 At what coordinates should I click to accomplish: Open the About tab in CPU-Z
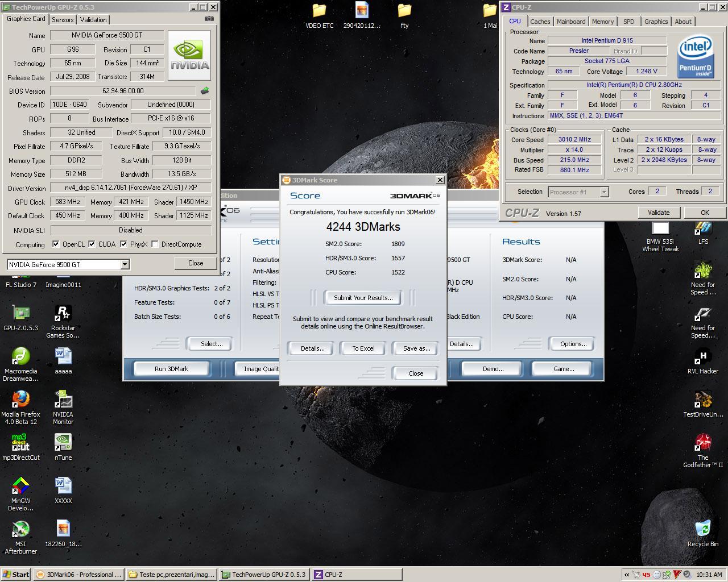683,22
